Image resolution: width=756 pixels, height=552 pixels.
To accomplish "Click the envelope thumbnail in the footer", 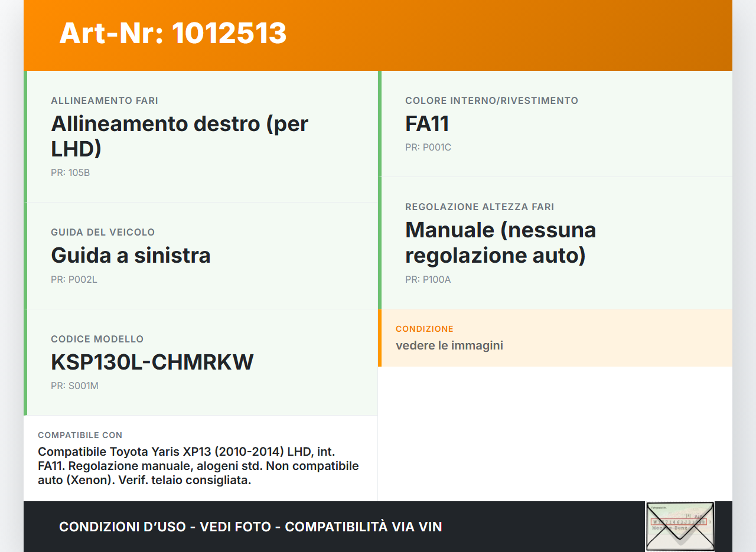I will (680, 527).
